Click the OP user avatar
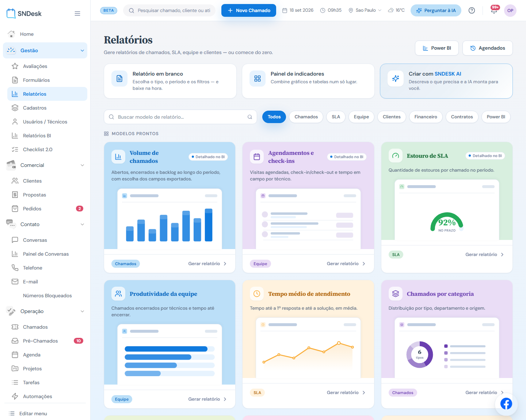The image size is (526, 420). (x=510, y=10)
